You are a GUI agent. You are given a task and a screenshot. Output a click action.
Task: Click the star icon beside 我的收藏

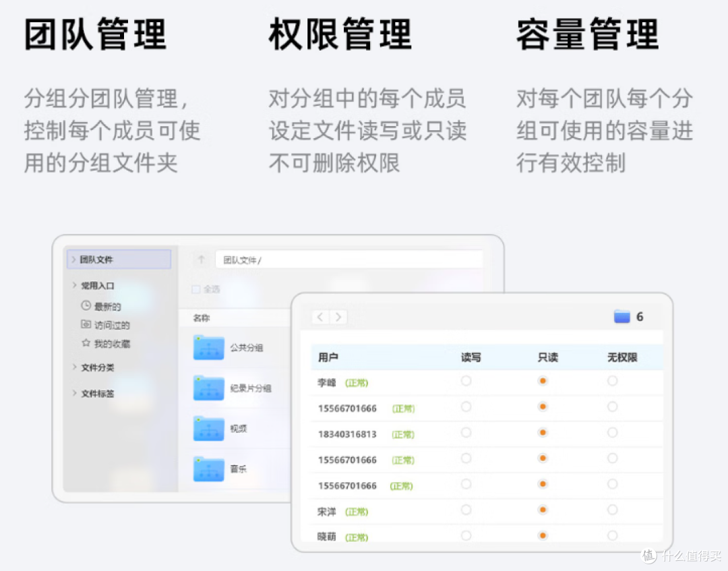tap(86, 342)
